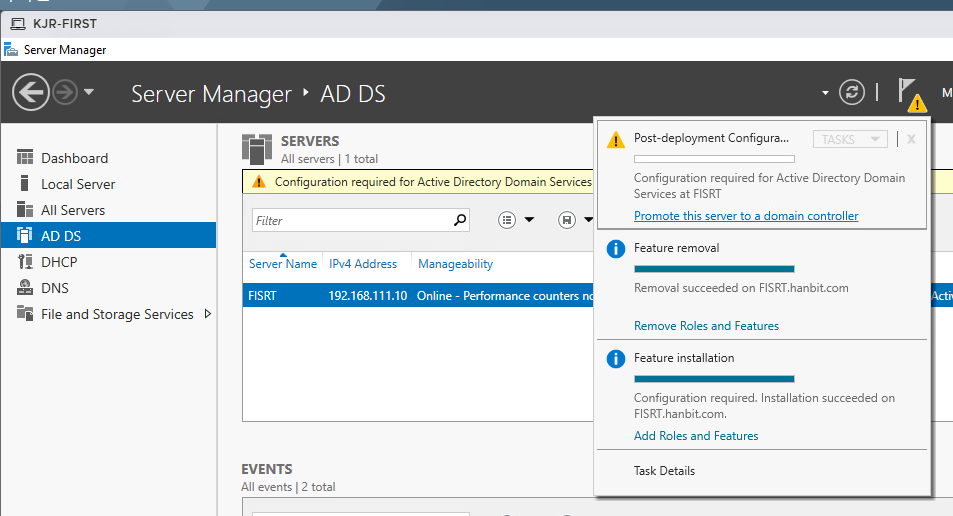Open Task Details in notifications panel
953x516 pixels.
point(664,470)
